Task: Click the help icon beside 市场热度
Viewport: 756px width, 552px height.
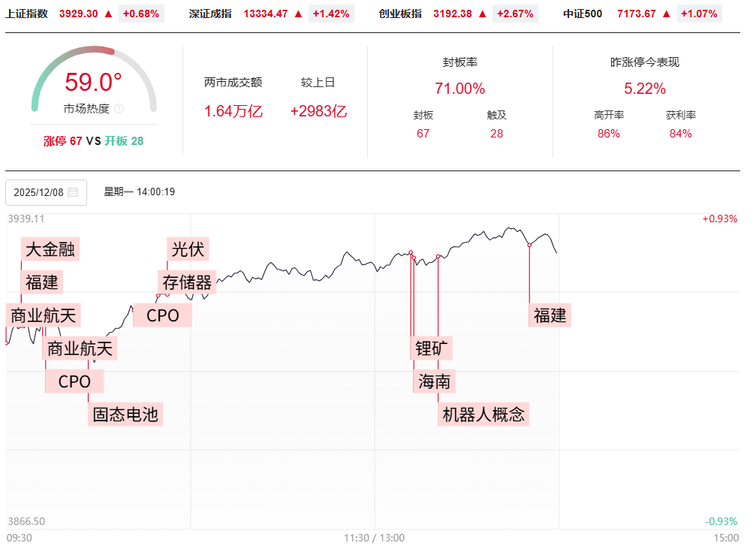Action: tap(119, 109)
